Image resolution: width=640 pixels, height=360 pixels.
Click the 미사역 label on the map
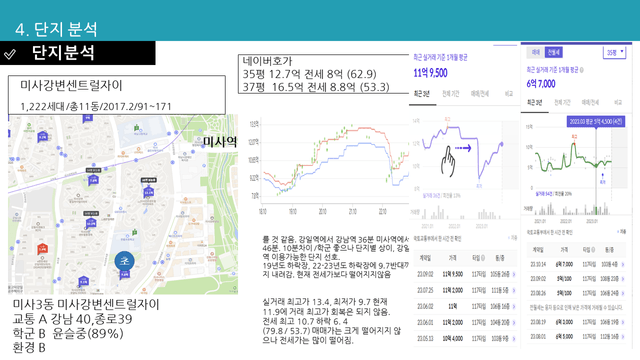point(220,142)
